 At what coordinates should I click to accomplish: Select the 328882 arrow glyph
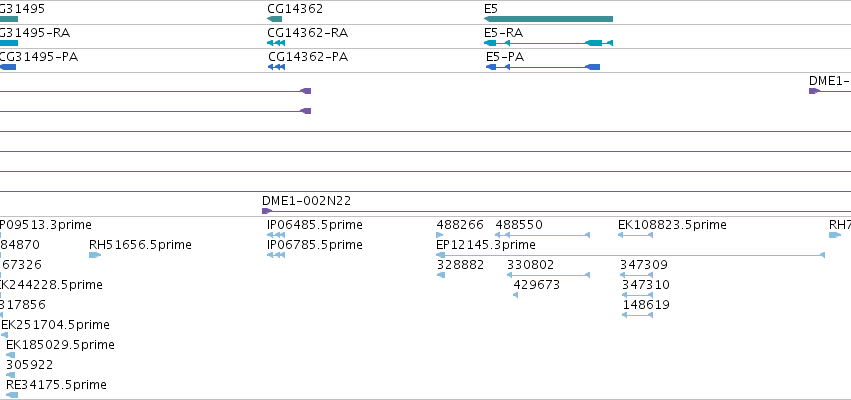click(x=441, y=275)
